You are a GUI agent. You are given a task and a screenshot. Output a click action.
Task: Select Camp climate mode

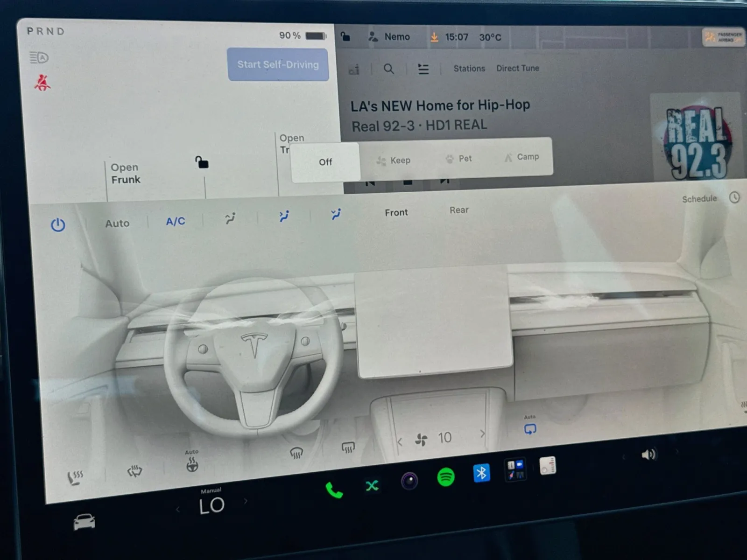click(x=521, y=157)
